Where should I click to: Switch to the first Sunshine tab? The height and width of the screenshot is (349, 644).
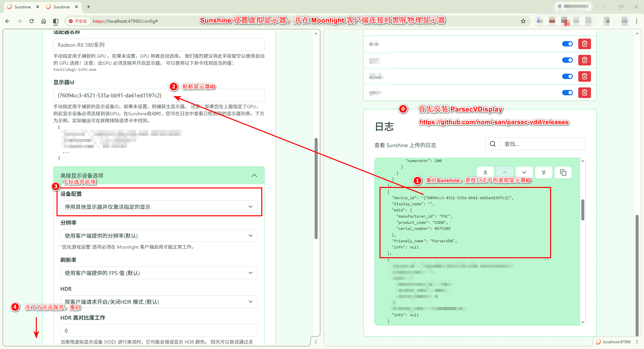pos(22,7)
